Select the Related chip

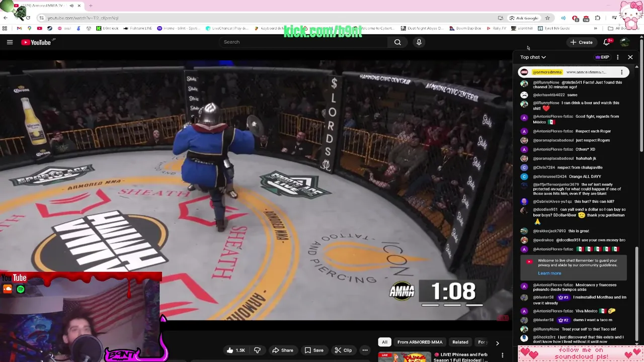(460, 342)
